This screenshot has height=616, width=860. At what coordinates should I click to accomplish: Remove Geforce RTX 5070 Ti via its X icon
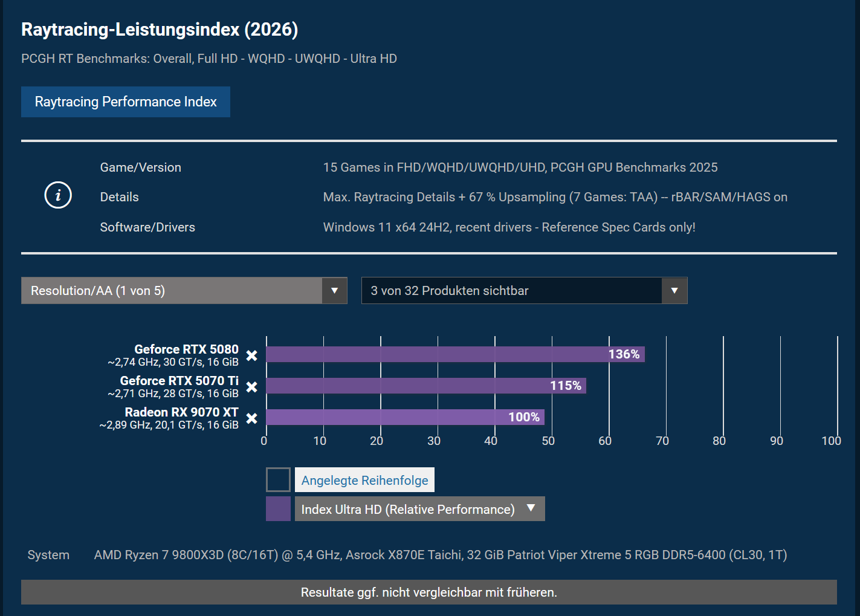click(x=252, y=387)
